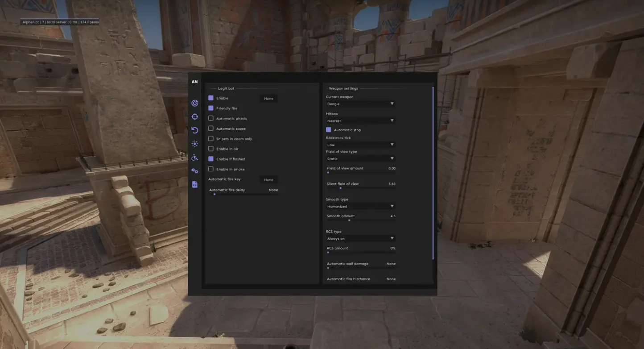Click the AN logo at top left
Screen dimensions: 644x349
(x=194, y=82)
